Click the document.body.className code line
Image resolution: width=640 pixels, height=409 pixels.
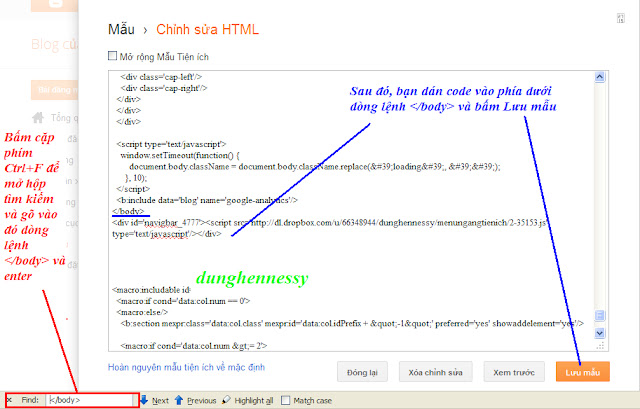[x=315, y=167]
